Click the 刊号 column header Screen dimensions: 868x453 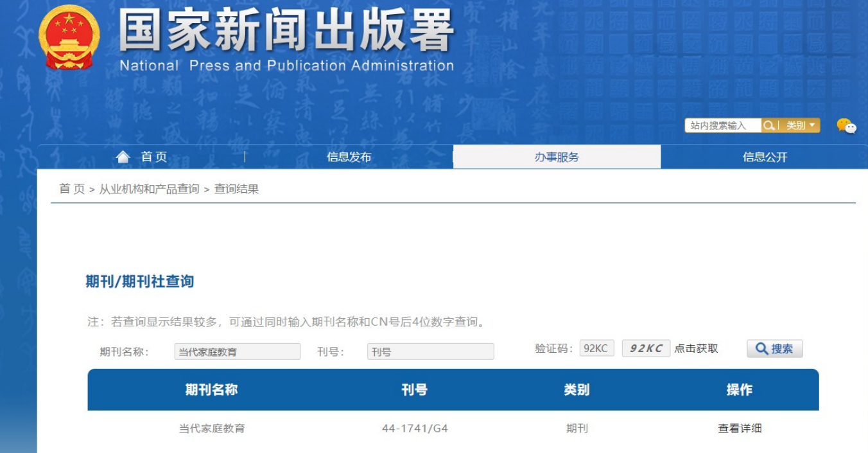[415, 390]
